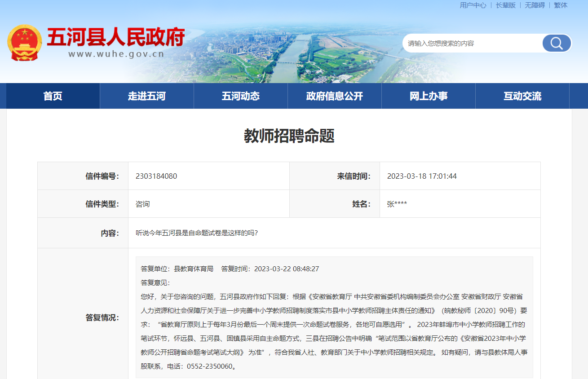Click the magnifier search icon button
588x379 pixels.
point(557,44)
